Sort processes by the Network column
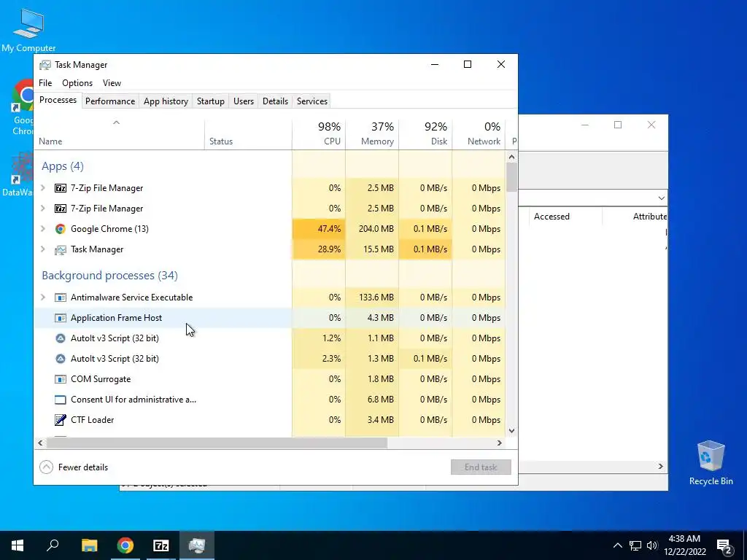This screenshot has width=747, height=560. [479, 134]
